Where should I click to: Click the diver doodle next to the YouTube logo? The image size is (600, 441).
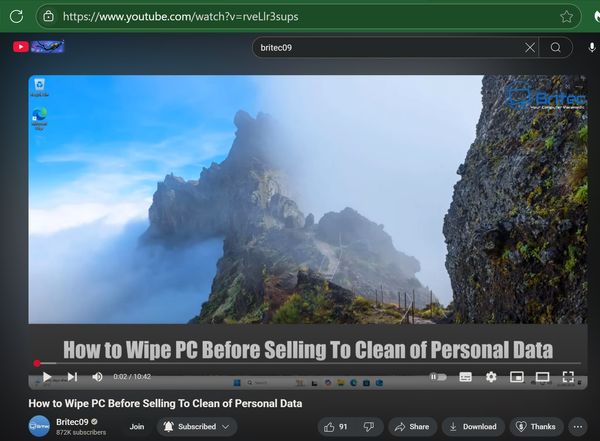click(47, 46)
